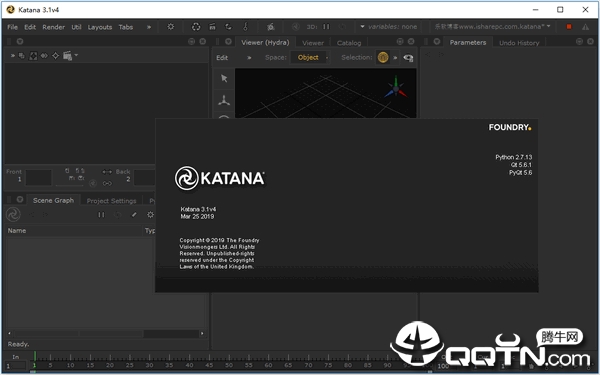Screen dimensions: 600x375
Task: Click the gear icon in the top toolbar
Action: (171, 26)
